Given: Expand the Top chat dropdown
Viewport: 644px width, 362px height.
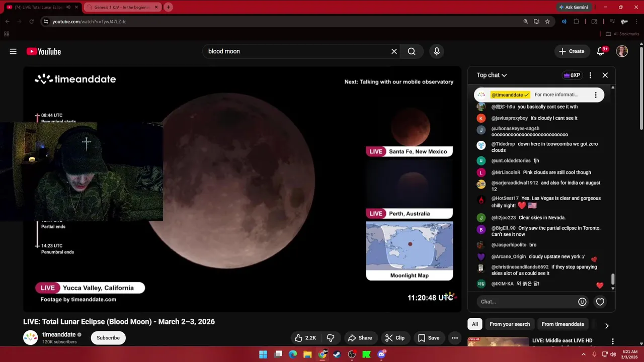Looking at the screenshot, I should coord(492,75).
